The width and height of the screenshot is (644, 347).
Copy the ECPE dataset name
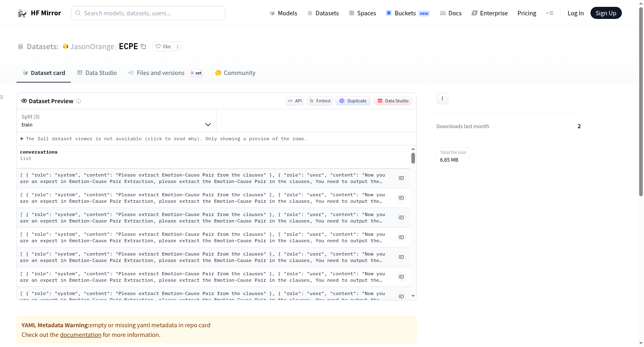point(143,46)
